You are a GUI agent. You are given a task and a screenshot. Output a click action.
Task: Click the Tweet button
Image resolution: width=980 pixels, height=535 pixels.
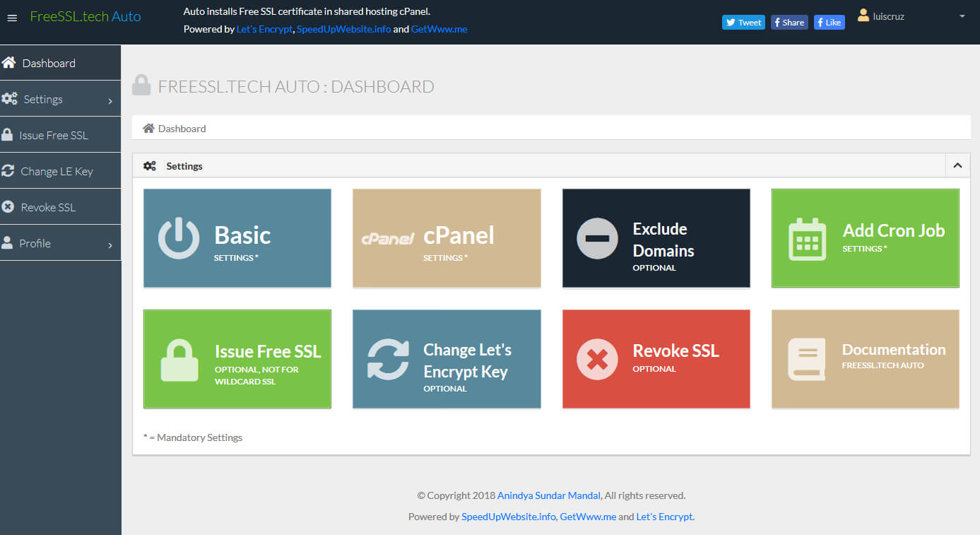coord(743,22)
